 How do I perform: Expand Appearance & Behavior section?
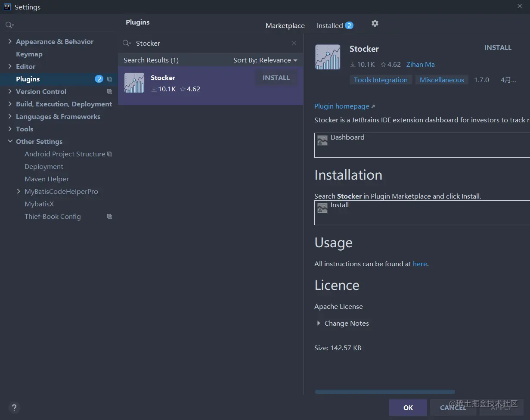[x=10, y=41]
